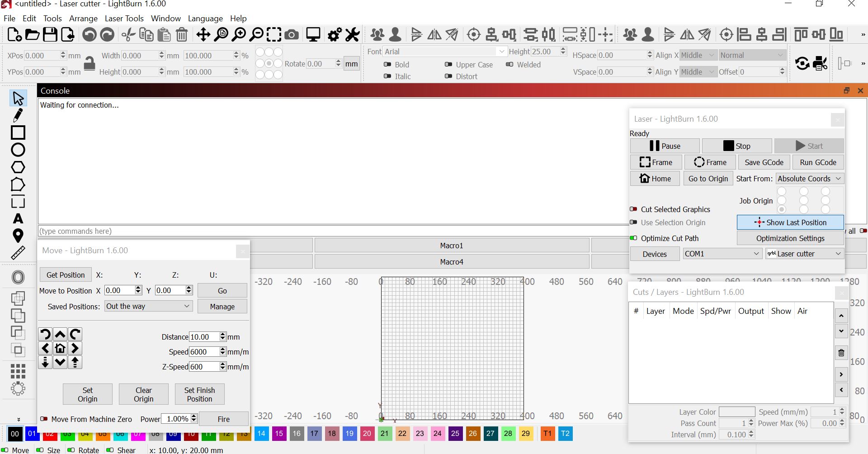The image size is (868, 454).
Task: Select the layer 15 purple color swatch
Action: tap(279, 434)
